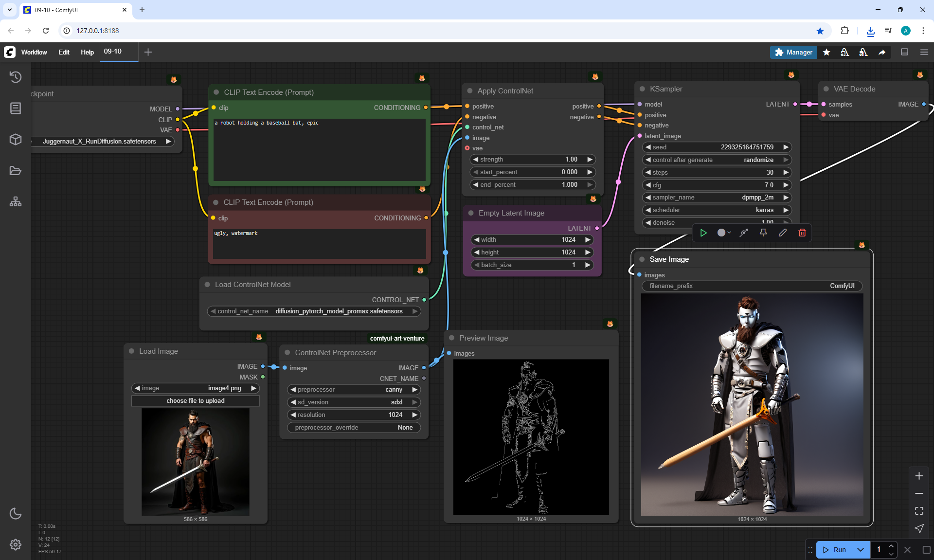Image resolution: width=934 pixels, height=560 pixels.
Task: Open the node library cube icon
Action: point(16,140)
